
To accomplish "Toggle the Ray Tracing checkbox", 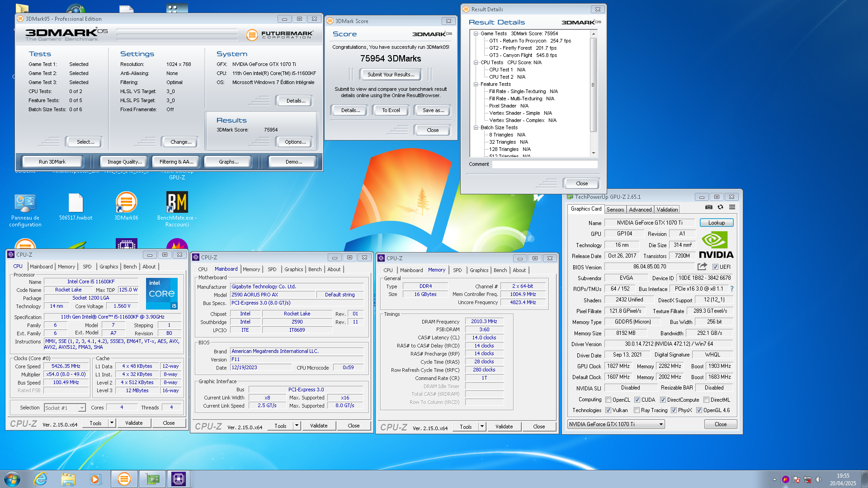I will point(637,410).
